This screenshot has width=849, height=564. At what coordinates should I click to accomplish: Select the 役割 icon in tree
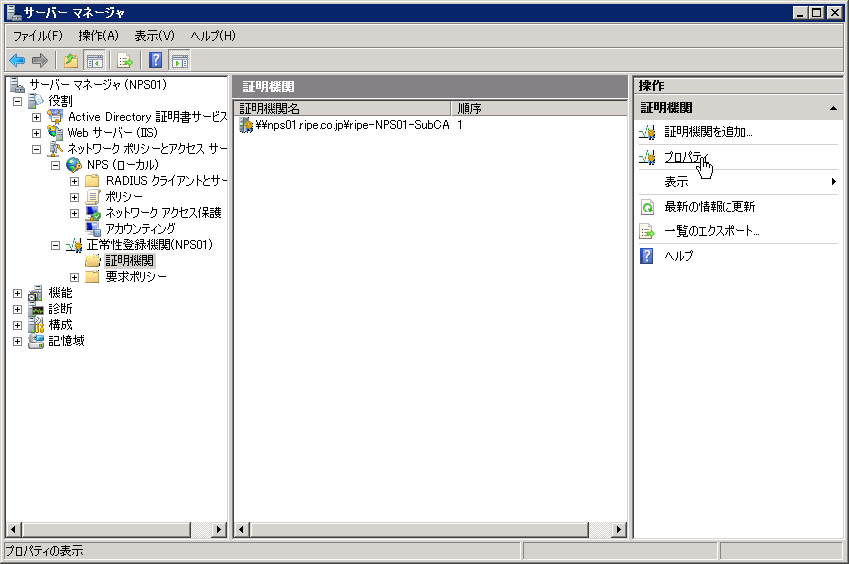[36, 101]
